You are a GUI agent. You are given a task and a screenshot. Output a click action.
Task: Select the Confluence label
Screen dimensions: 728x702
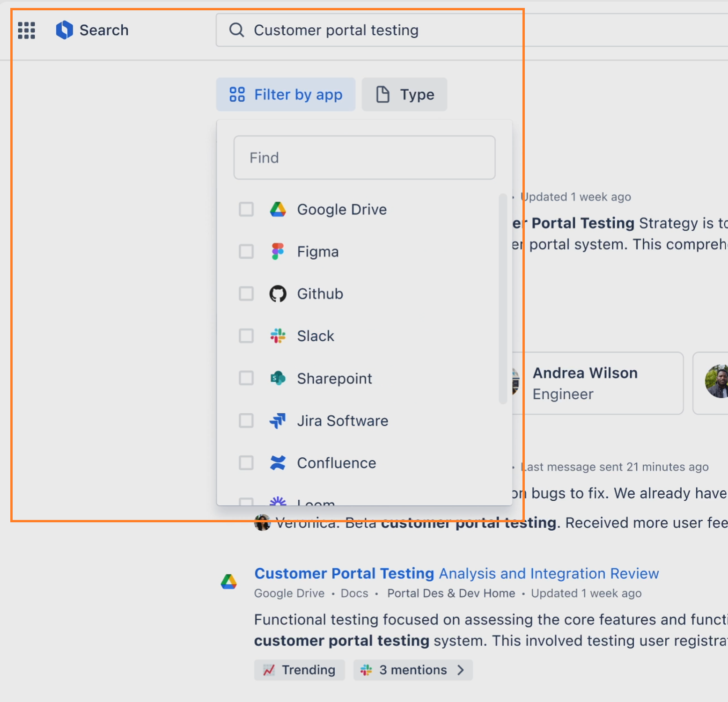click(337, 463)
